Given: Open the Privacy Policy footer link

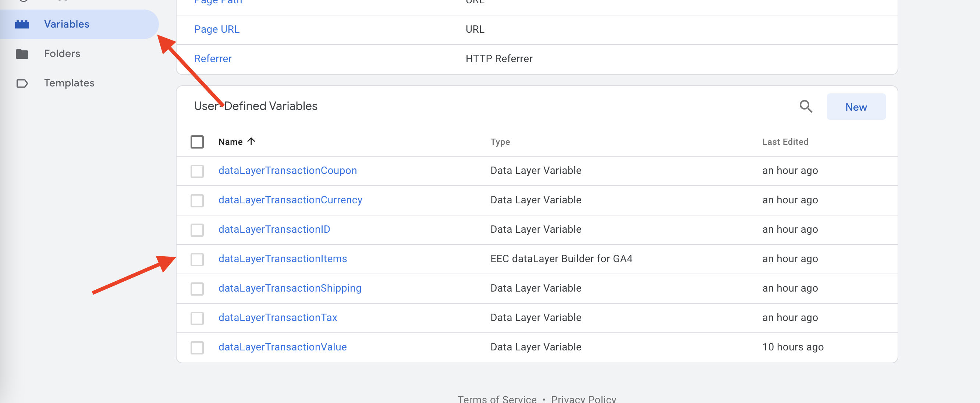Looking at the screenshot, I should tap(583, 399).
